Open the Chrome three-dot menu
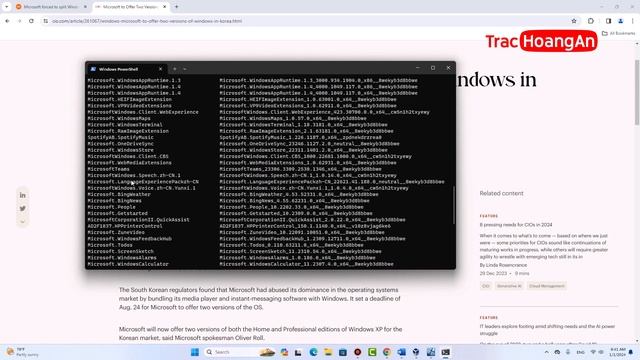 (x=633, y=21)
